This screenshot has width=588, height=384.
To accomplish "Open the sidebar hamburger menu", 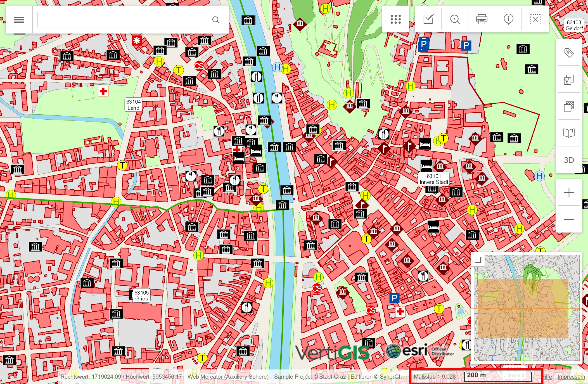I will coord(19,19).
